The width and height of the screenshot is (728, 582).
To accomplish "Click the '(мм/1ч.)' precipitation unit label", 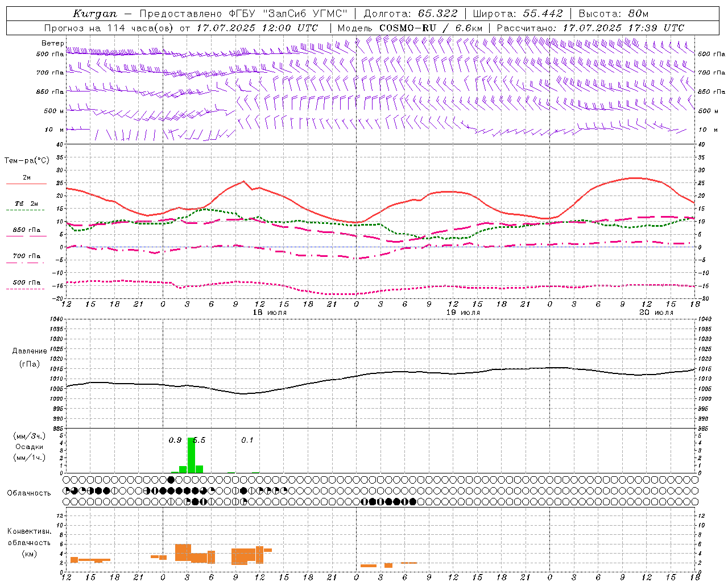I will pyautogui.click(x=30, y=458).
